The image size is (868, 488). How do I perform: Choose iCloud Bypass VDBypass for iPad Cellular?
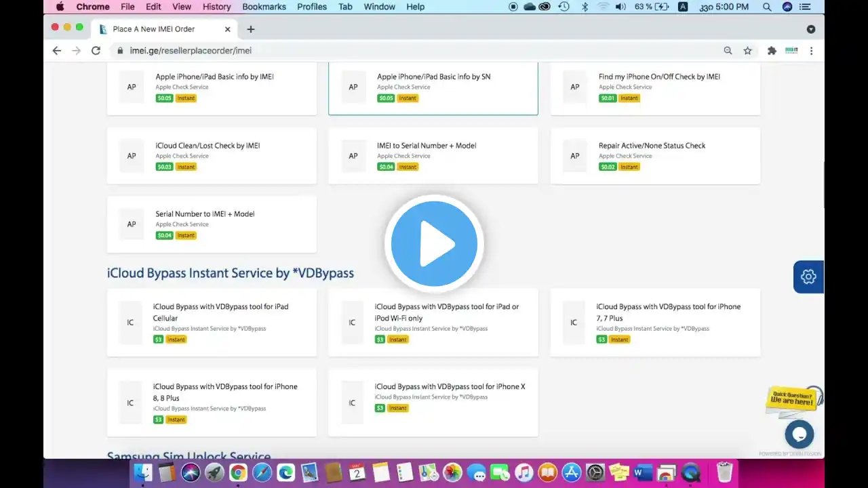[x=212, y=323]
